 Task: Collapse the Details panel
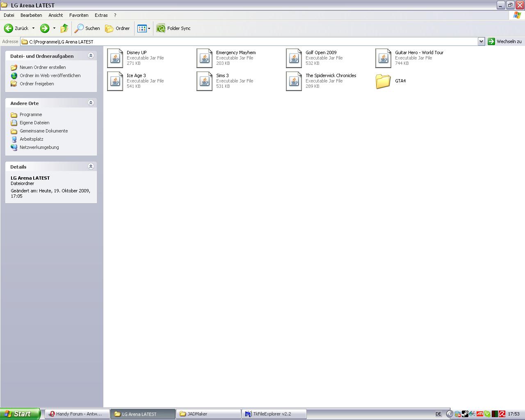(91, 167)
